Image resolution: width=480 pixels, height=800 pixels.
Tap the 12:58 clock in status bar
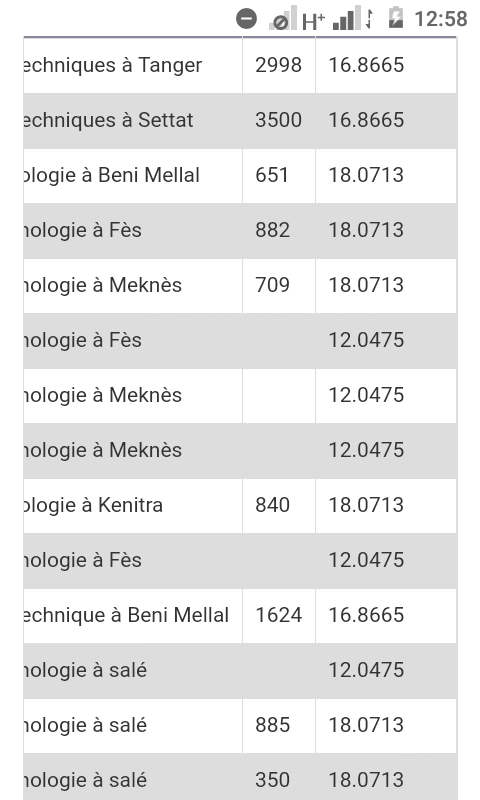[441, 19]
